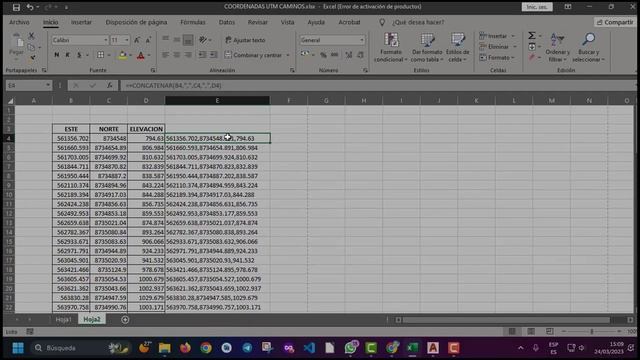
Task: Open the Archivo tab
Action: point(19,22)
